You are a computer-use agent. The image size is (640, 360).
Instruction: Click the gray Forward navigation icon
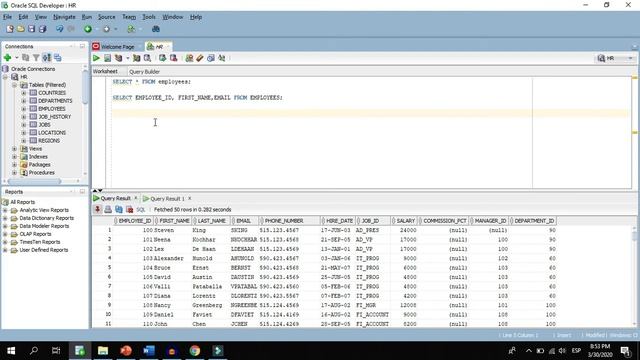(x=107, y=29)
